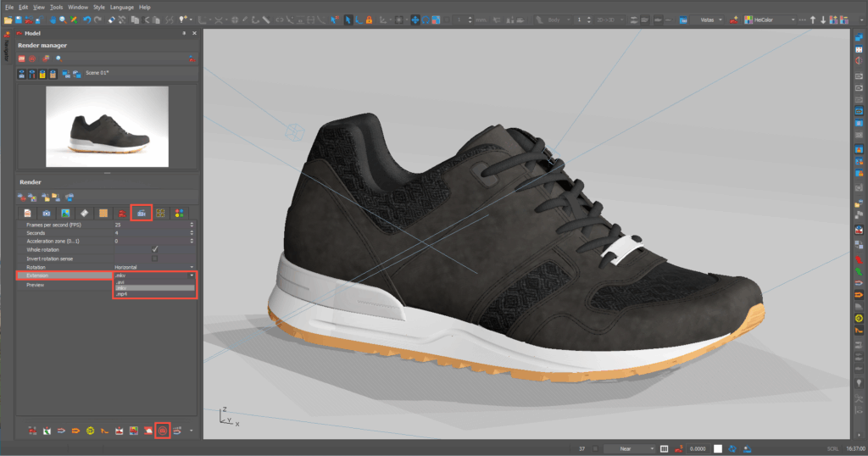
Task: Click the white color swatch in status bar
Action: pyautogui.click(x=717, y=448)
